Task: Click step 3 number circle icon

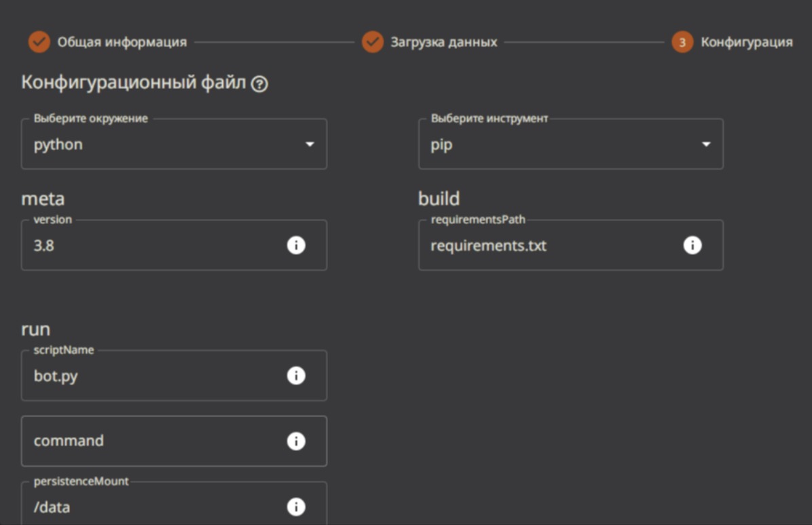Action: (x=682, y=42)
